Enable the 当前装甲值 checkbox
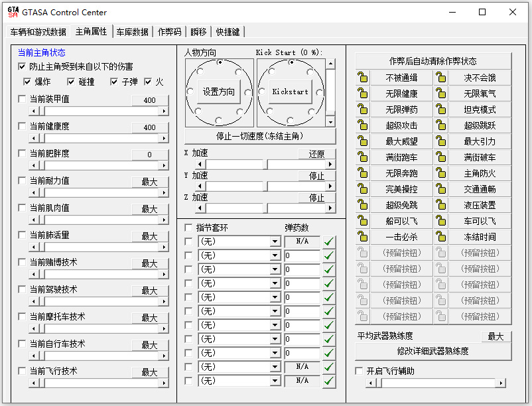Image resolution: width=532 pixels, height=406 pixels. click(x=23, y=100)
